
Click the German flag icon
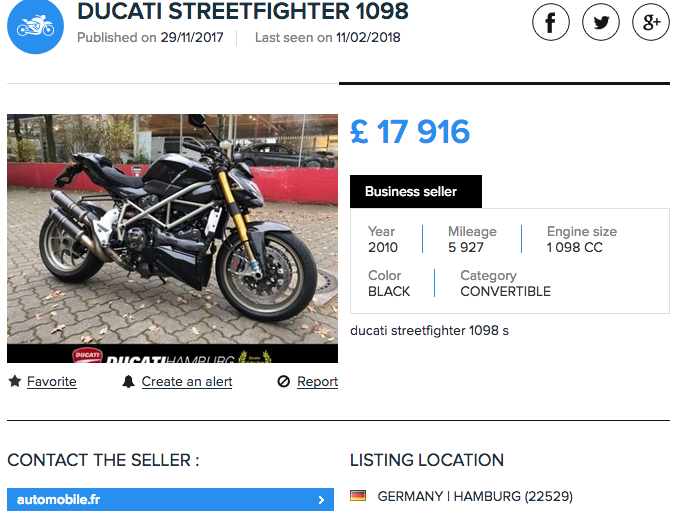click(358, 496)
